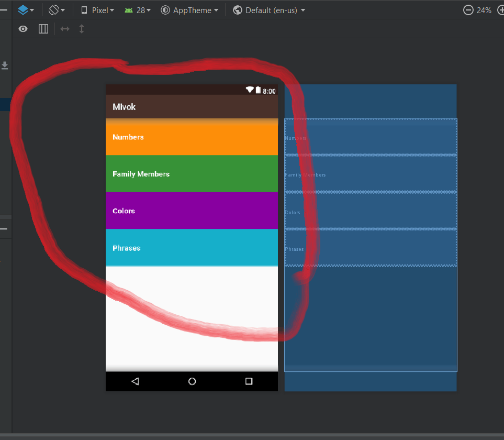This screenshot has width=504, height=440.
Task: Open the AppTheme theme selector
Action: point(189,10)
